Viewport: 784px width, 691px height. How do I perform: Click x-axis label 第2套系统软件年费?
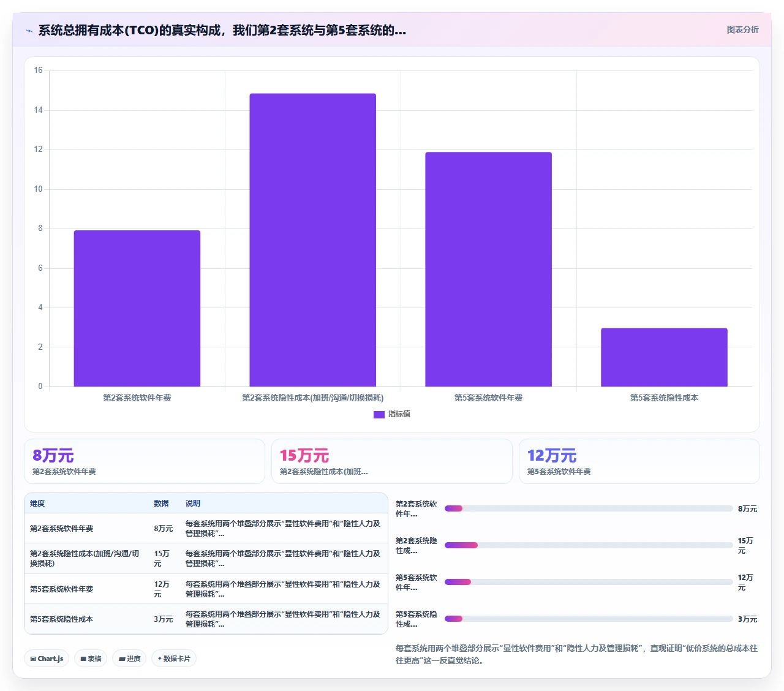[137, 398]
